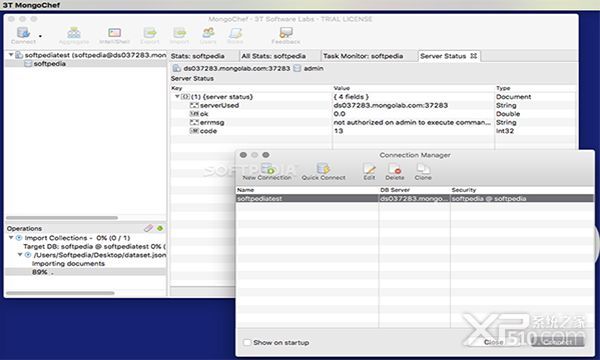Click the Operations panel horizontal scrollbar

coord(60,293)
